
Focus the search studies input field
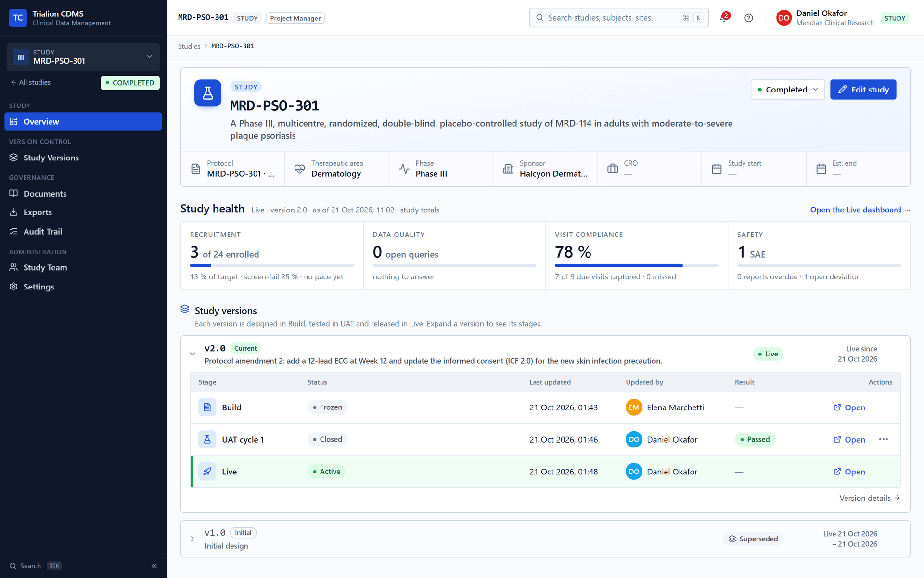[619, 18]
